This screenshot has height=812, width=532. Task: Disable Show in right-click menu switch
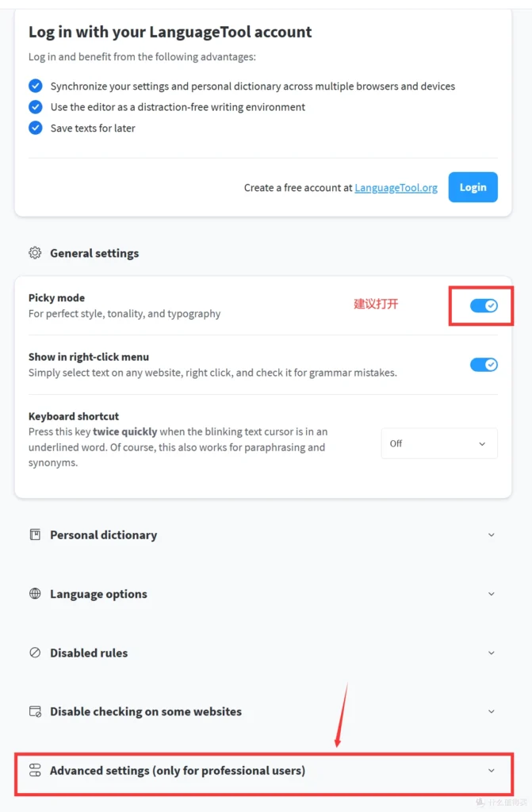[x=484, y=364]
